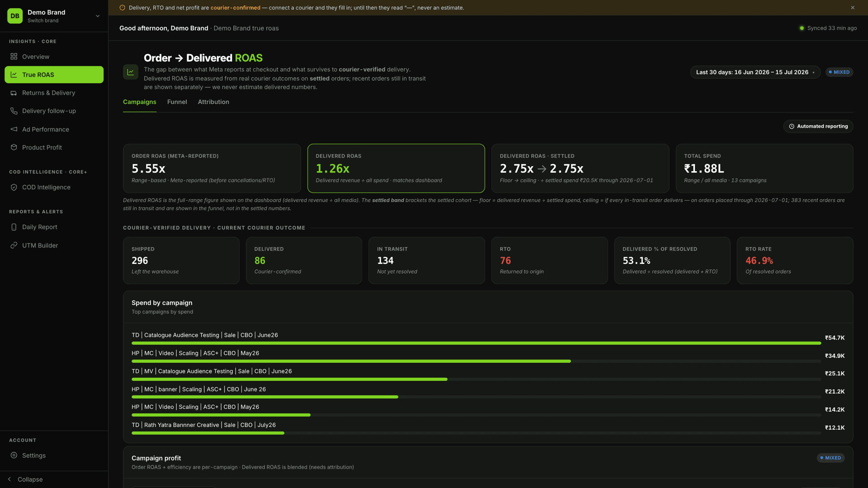Click the Collapse sidebar arrow icon

point(9,479)
